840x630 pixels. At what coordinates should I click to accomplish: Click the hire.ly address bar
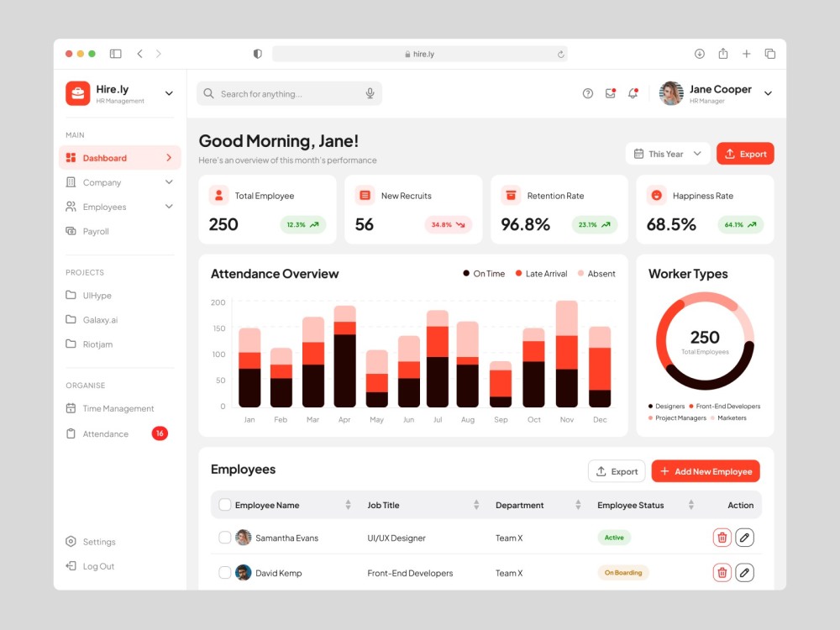click(x=420, y=54)
